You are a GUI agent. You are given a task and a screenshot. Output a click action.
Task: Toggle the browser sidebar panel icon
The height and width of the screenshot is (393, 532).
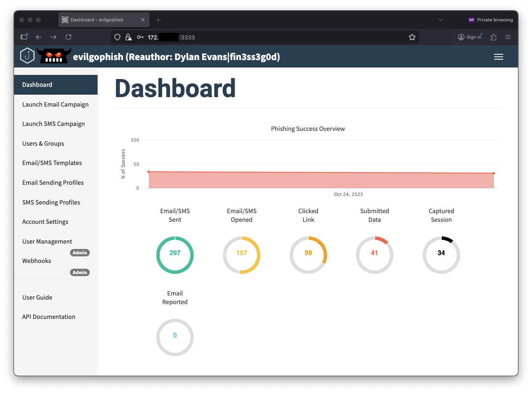(x=24, y=37)
